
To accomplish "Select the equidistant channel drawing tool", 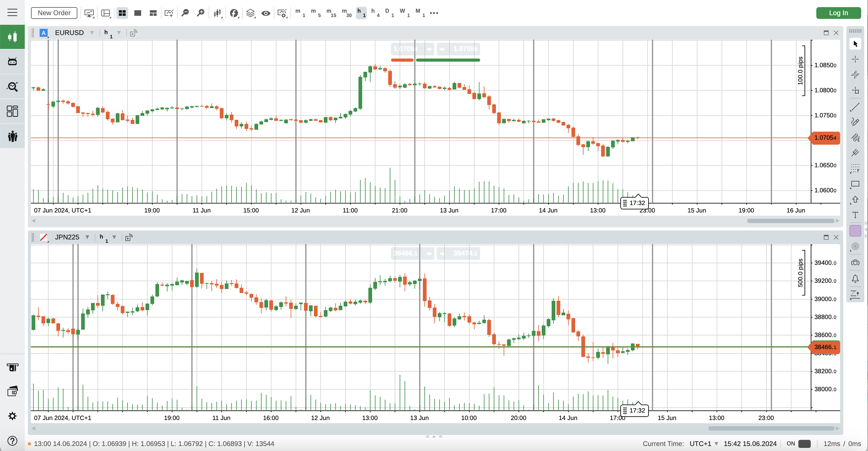I will [855, 137].
